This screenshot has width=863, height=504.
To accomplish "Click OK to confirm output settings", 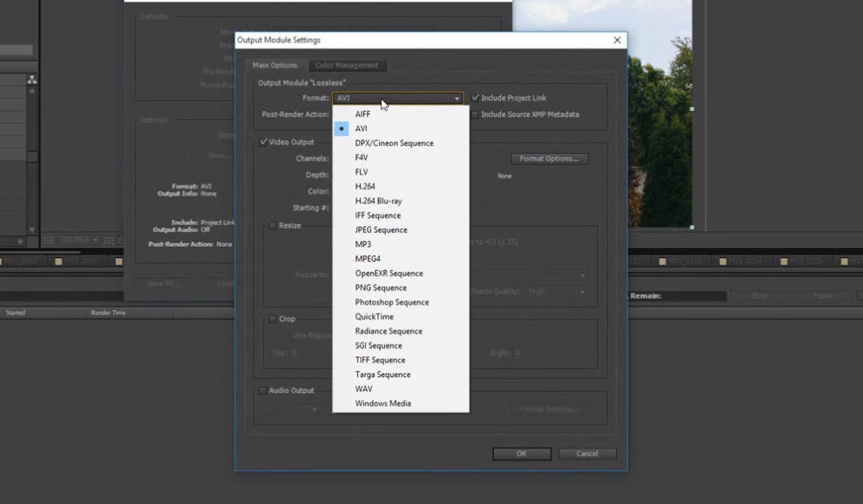I will 521,454.
